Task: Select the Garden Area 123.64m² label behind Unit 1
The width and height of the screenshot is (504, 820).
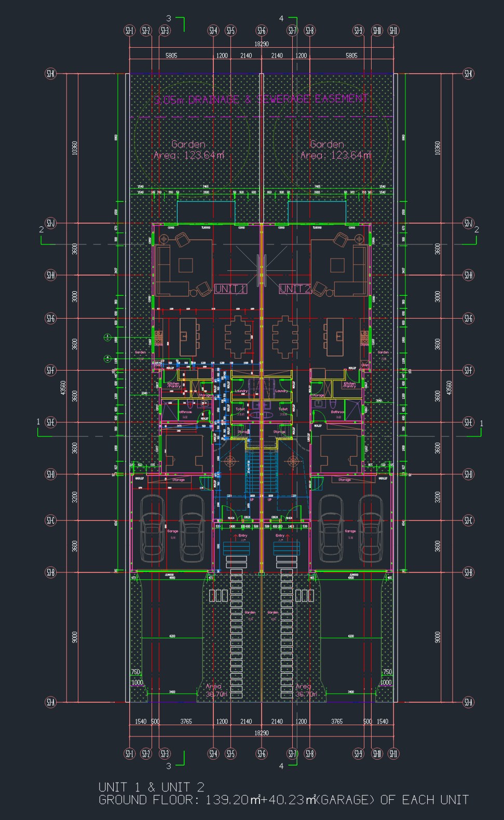Action: point(189,149)
